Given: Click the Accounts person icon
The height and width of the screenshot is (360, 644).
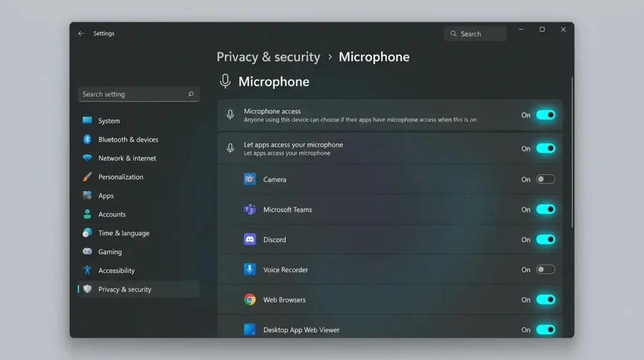Looking at the screenshot, I should [x=87, y=214].
